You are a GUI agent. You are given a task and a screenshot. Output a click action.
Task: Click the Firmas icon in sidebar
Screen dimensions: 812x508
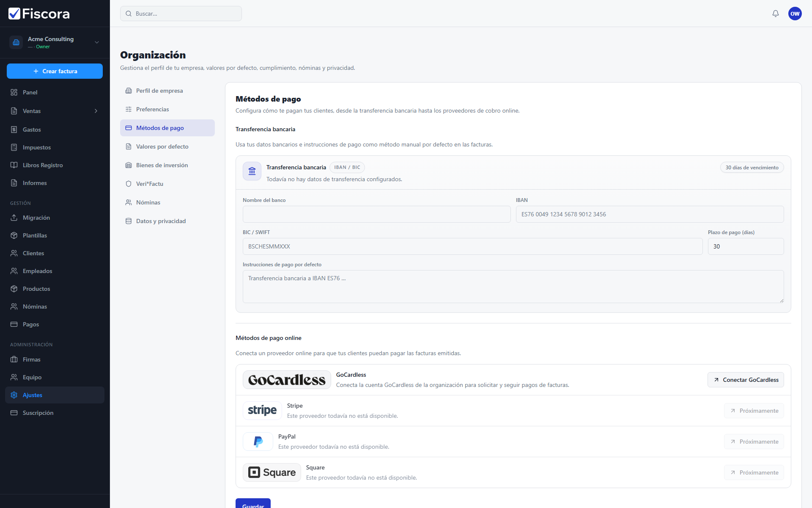click(14, 359)
